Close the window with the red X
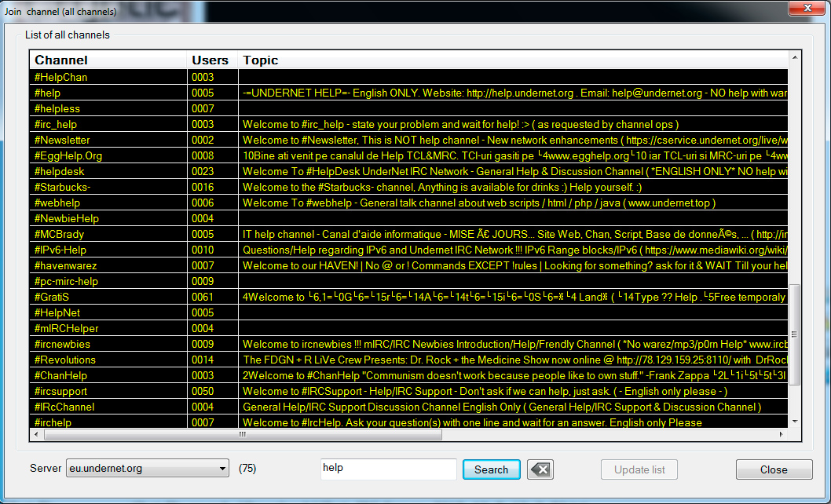Viewport: 831px width, 504px height. pyautogui.click(x=807, y=8)
